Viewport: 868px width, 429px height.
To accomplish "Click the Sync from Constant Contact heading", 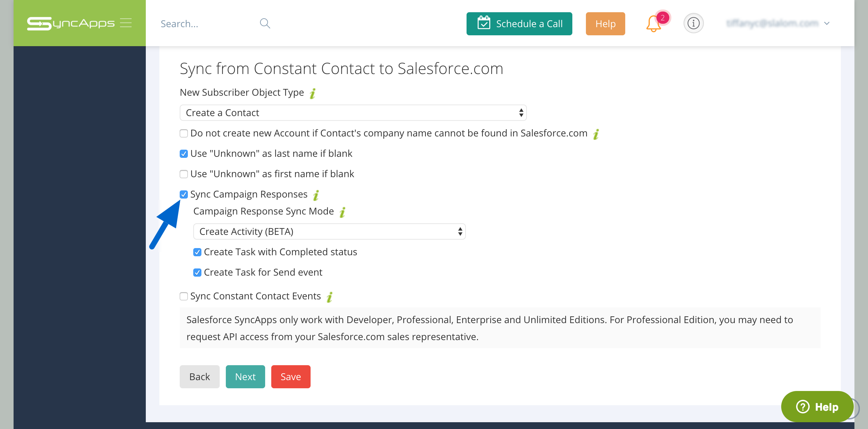I will 341,69.
